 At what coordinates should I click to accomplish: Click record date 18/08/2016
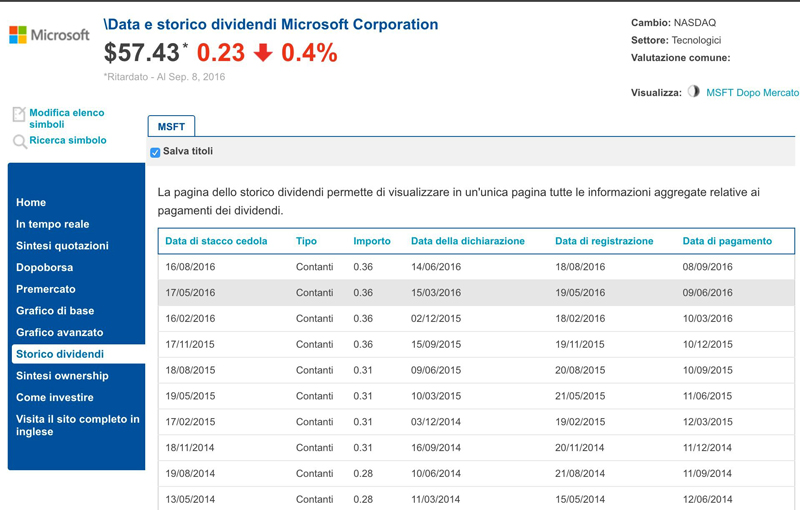[x=580, y=267]
